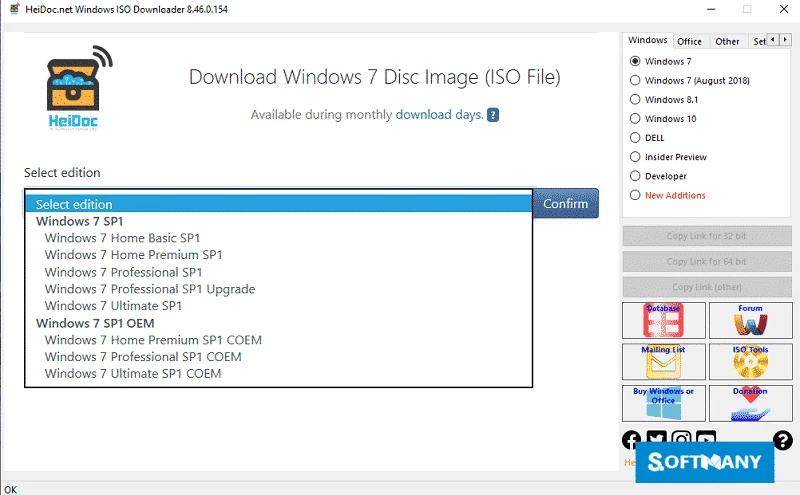Select the Windows 10 radio button
800x495 pixels.
point(635,119)
